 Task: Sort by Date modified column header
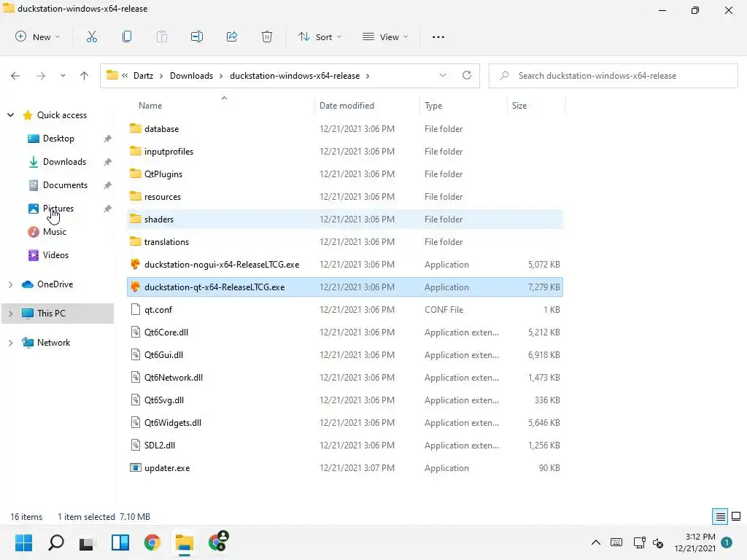(347, 106)
